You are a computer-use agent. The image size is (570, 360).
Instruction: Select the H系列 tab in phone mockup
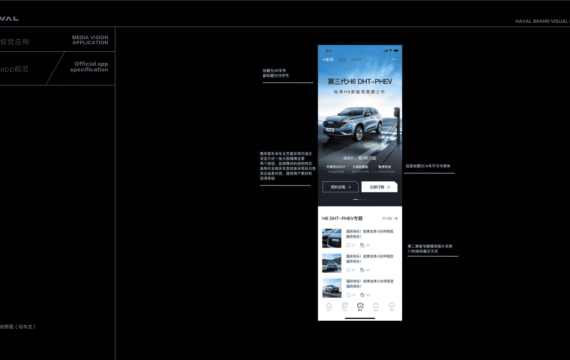click(x=328, y=60)
